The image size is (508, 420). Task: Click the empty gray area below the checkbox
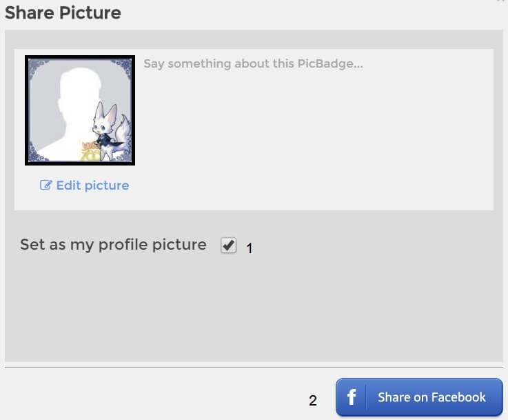254,308
